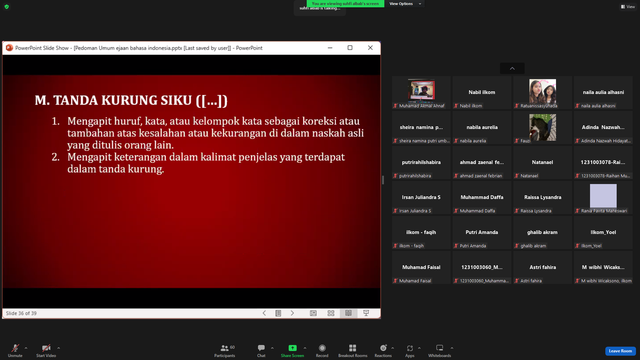Select Natanael participant tile
This screenshot has height=360, width=640.
[x=542, y=163]
